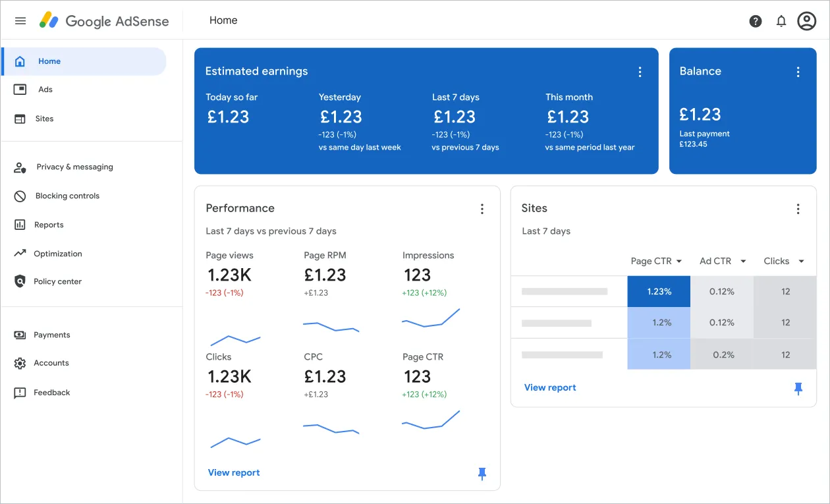Pin the Performance card
The width and height of the screenshot is (830, 504).
click(482, 473)
